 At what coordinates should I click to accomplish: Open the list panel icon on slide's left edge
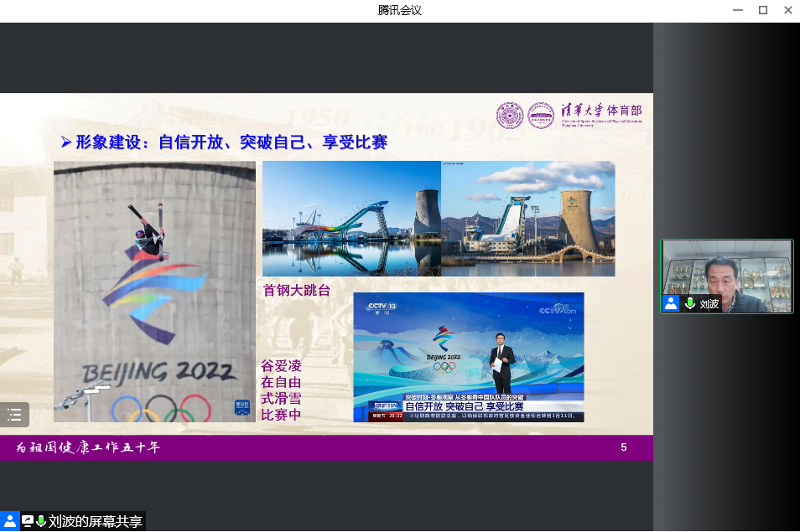click(14, 414)
